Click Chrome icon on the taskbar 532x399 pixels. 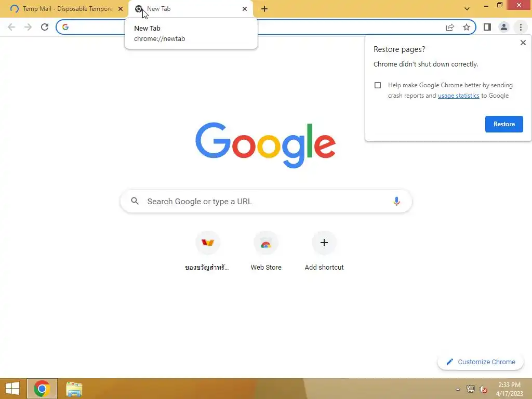42,389
